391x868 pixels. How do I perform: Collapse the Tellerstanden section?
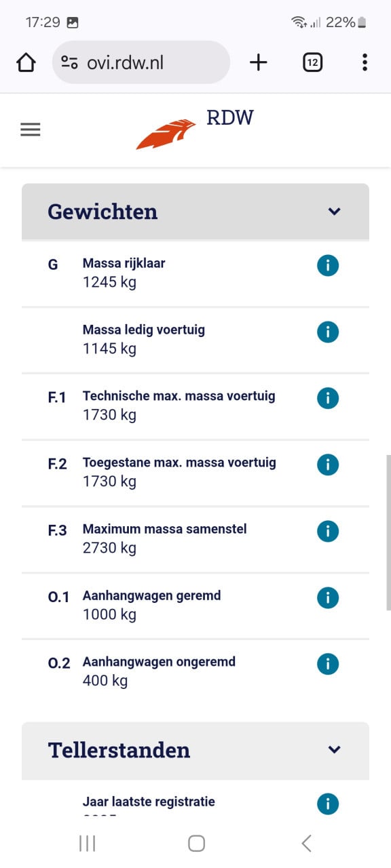[x=334, y=750]
